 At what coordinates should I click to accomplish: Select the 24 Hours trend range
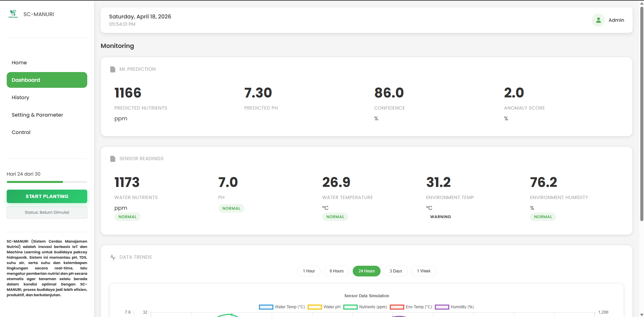366,271
